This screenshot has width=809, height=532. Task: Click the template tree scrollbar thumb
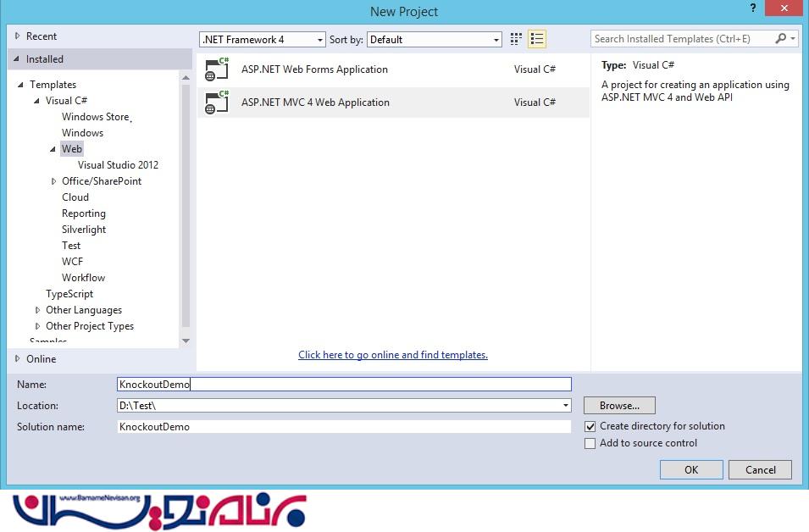click(186, 205)
